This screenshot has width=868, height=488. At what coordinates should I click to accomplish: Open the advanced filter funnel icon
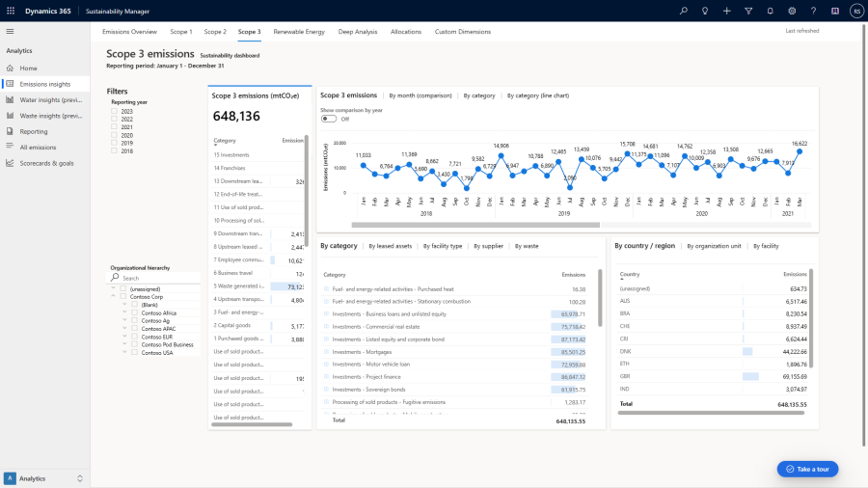pos(748,11)
